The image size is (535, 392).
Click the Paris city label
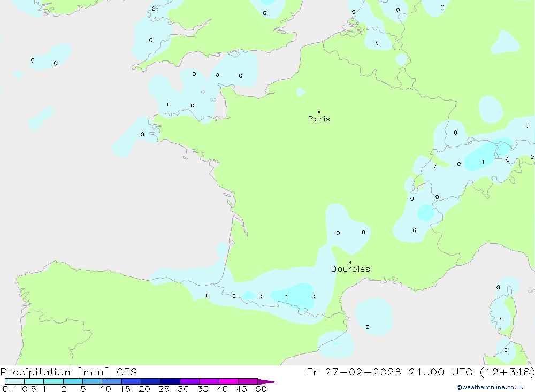point(319,119)
